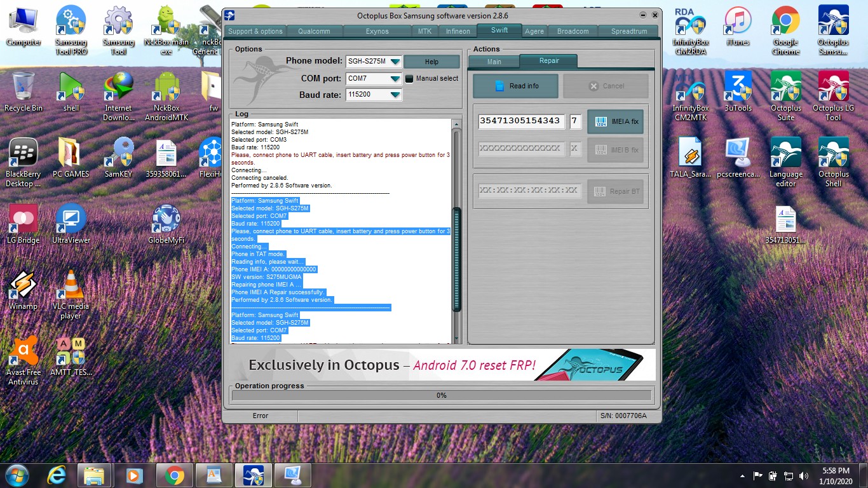Open the shell desktop shortcut
Screen dimensions: 868x488
coord(71,91)
